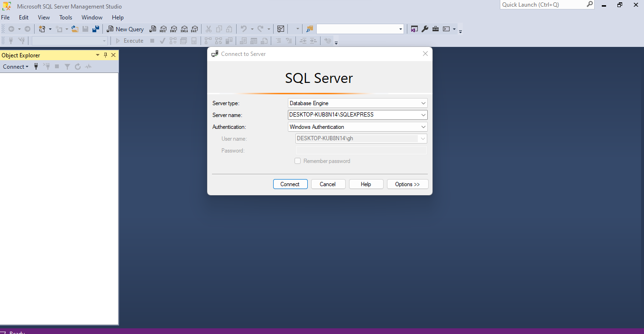This screenshot has width=644, height=334.
Task: Click the Undo arrow icon
Action: pyautogui.click(x=244, y=29)
